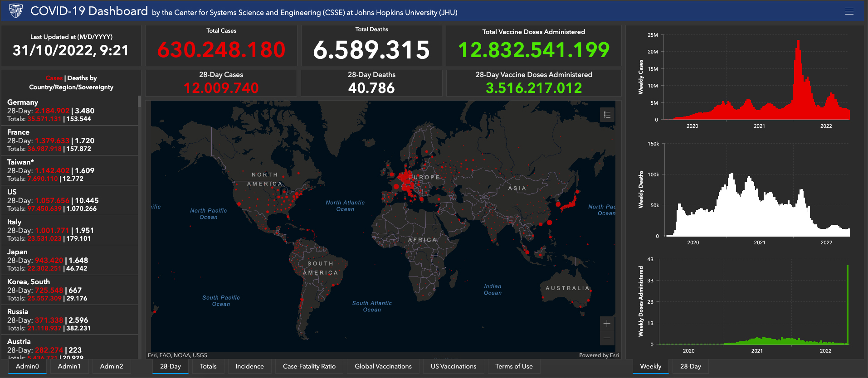Click 28-Day Deaths value 40.786

point(371,88)
